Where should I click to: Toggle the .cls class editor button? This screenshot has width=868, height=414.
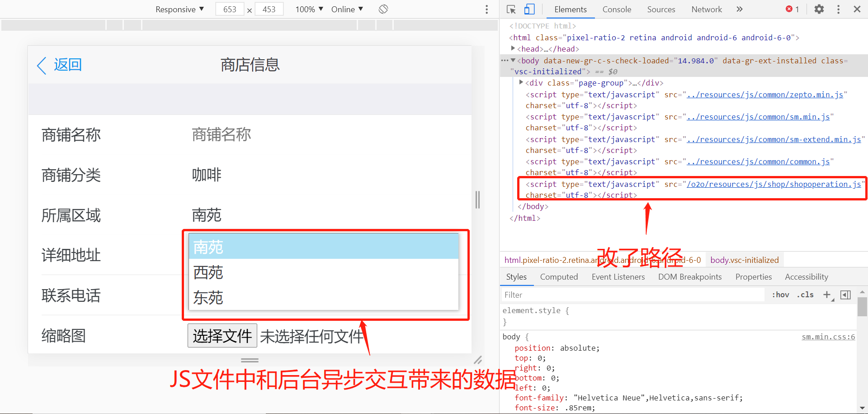click(x=805, y=295)
